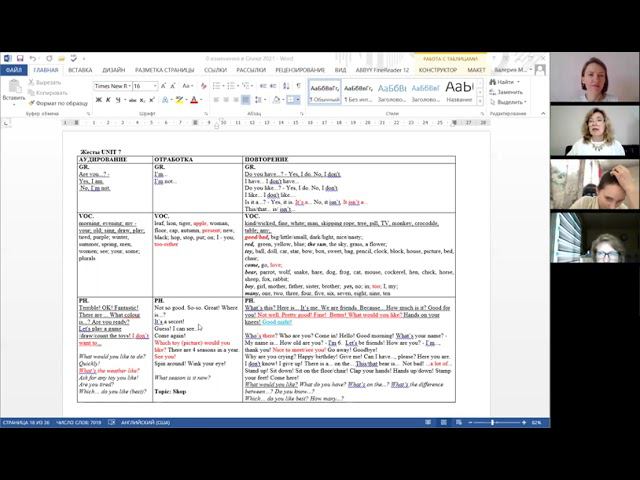The image size is (640, 480).
Task: Click the Replace (Заменить) command
Action: point(506,92)
